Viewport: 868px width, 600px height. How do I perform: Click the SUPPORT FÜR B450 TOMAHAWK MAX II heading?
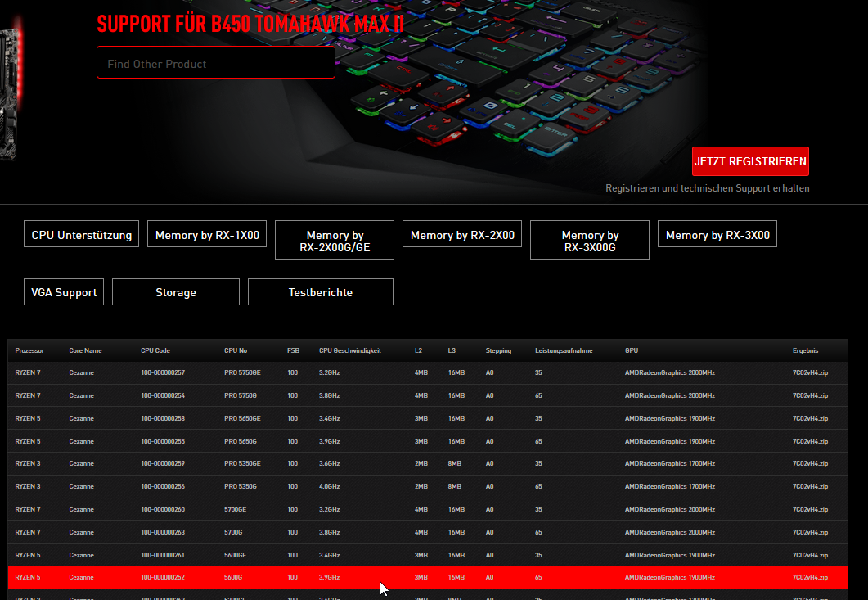(250, 24)
